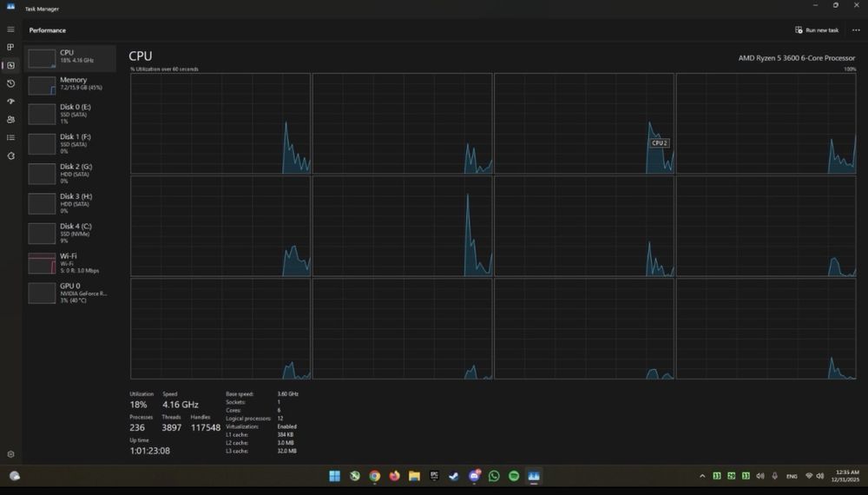Open Steam from the taskbar
Image resolution: width=868 pixels, height=495 pixels.
(x=454, y=476)
